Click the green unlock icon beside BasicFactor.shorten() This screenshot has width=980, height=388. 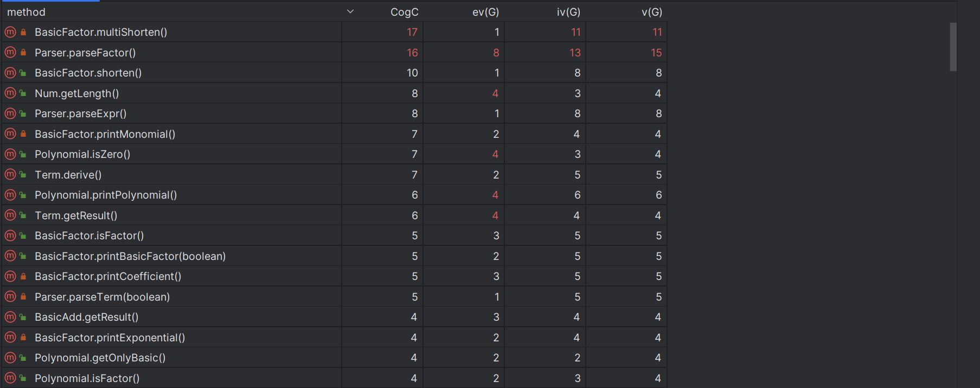coord(23,73)
